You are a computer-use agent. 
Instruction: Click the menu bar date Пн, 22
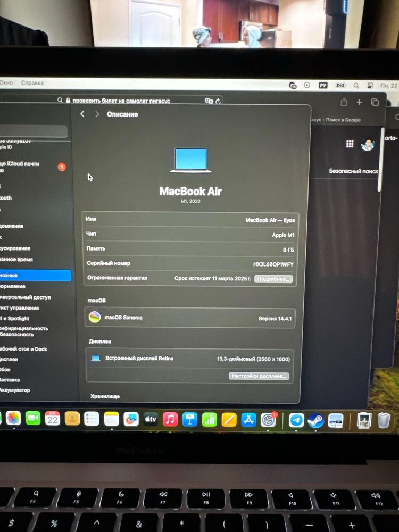tap(389, 86)
